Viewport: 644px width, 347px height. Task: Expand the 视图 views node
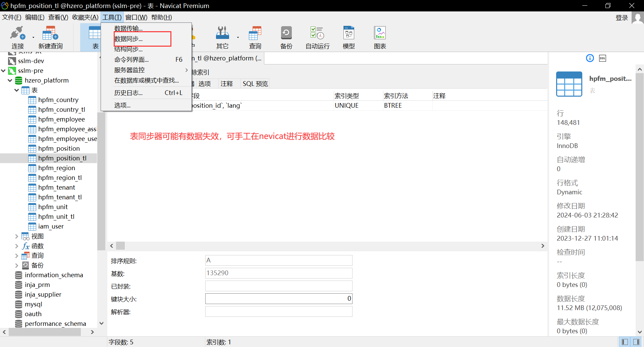click(17, 236)
